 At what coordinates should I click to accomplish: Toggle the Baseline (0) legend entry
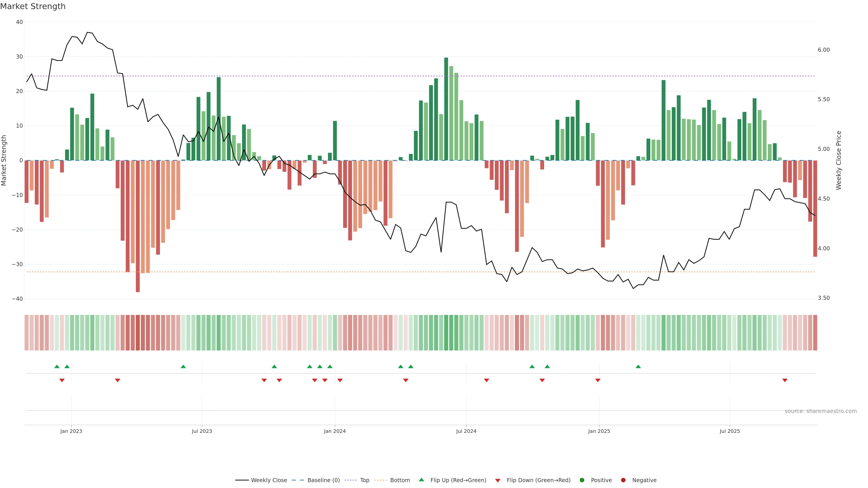tap(323, 480)
